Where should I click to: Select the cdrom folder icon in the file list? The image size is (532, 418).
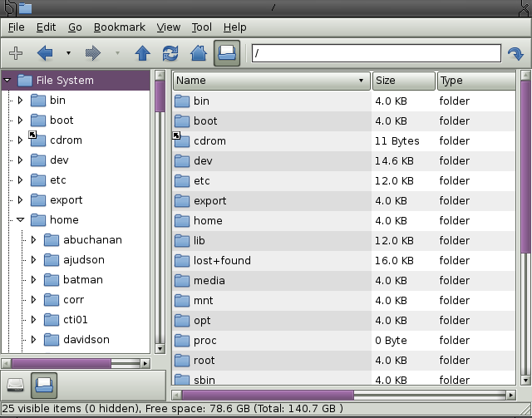(x=182, y=140)
